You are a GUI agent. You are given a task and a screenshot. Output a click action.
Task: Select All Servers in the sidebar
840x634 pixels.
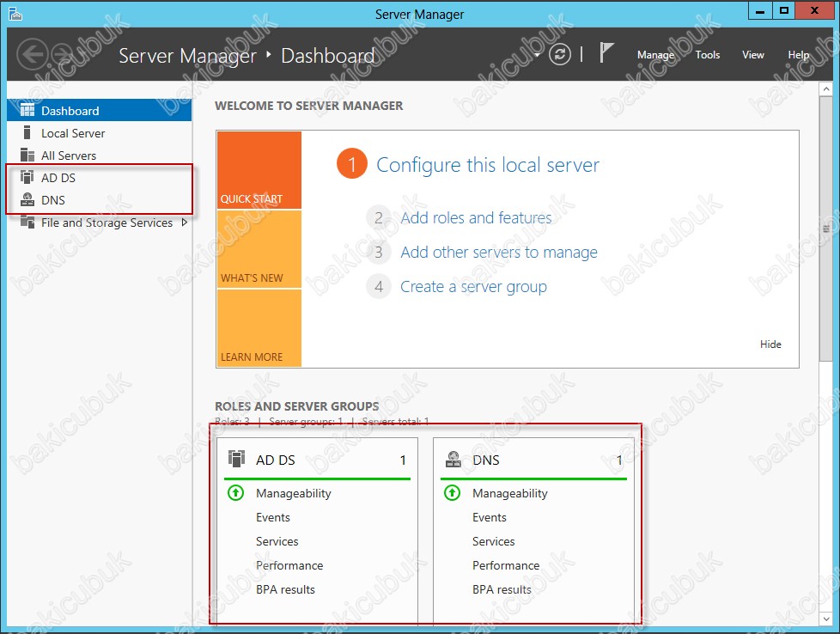(x=99, y=155)
